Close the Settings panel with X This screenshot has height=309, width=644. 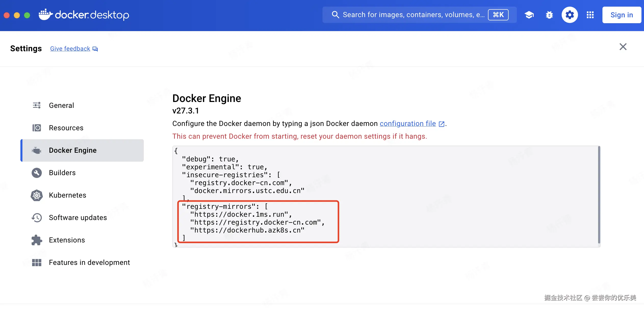(x=623, y=47)
